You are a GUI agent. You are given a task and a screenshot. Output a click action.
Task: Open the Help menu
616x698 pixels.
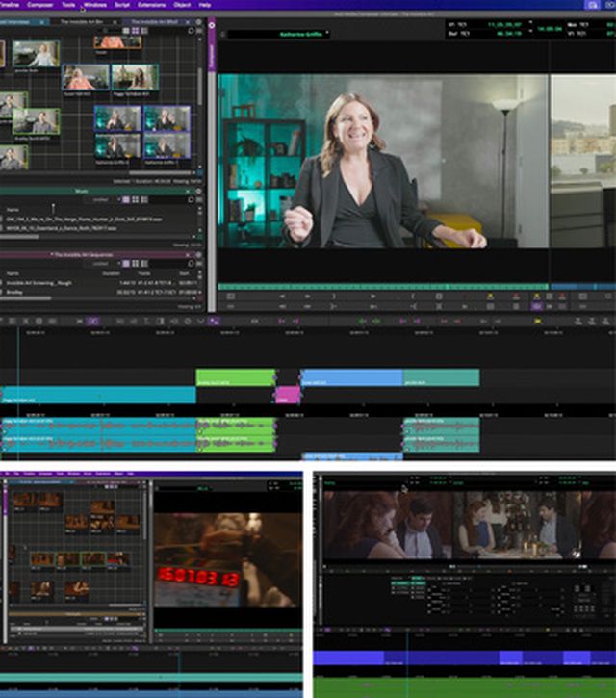pos(205,5)
